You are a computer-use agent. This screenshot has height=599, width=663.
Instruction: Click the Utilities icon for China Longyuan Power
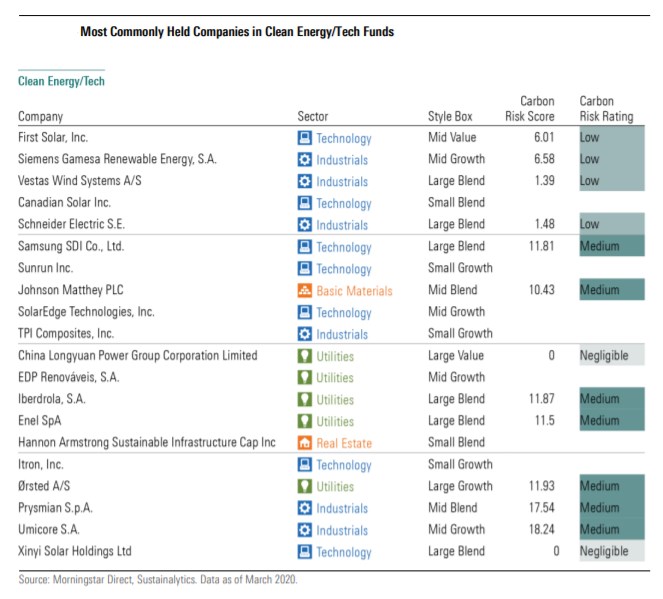pos(305,356)
